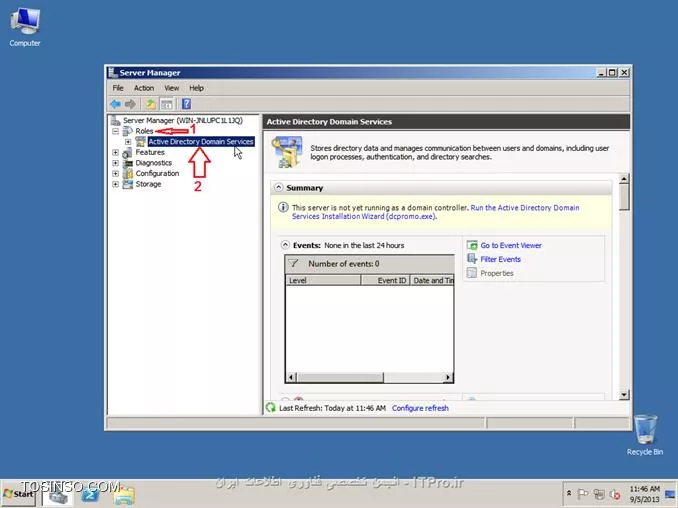Click the Go to Event Viewer icon
This screenshot has width=678, height=508.
click(472, 245)
